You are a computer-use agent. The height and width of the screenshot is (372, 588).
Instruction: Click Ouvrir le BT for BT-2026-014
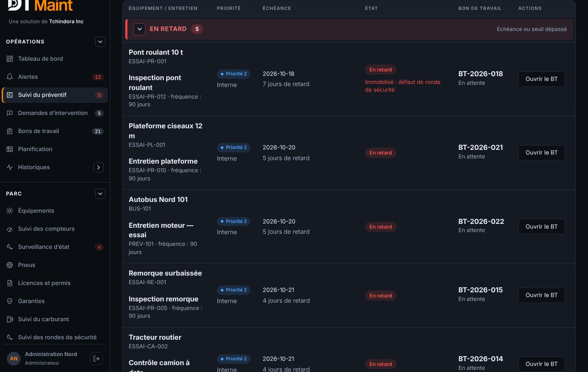click(x=542, y=364)
